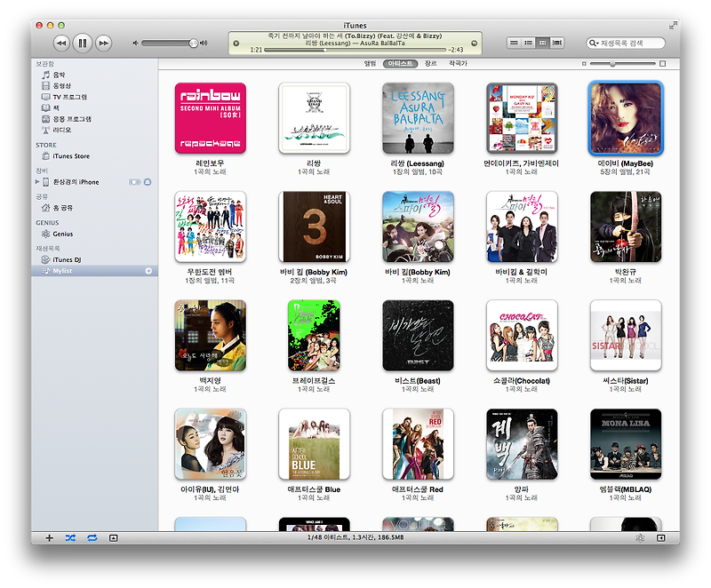Toggle repeat playback
The height and width of the screenshot is (588, 711).
point(92,538)
